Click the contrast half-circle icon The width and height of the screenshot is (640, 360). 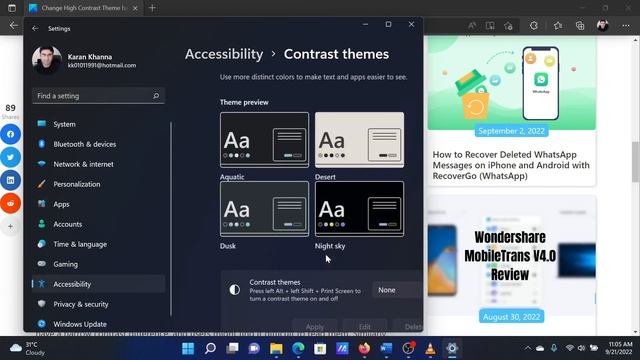[x=235, y=290]
